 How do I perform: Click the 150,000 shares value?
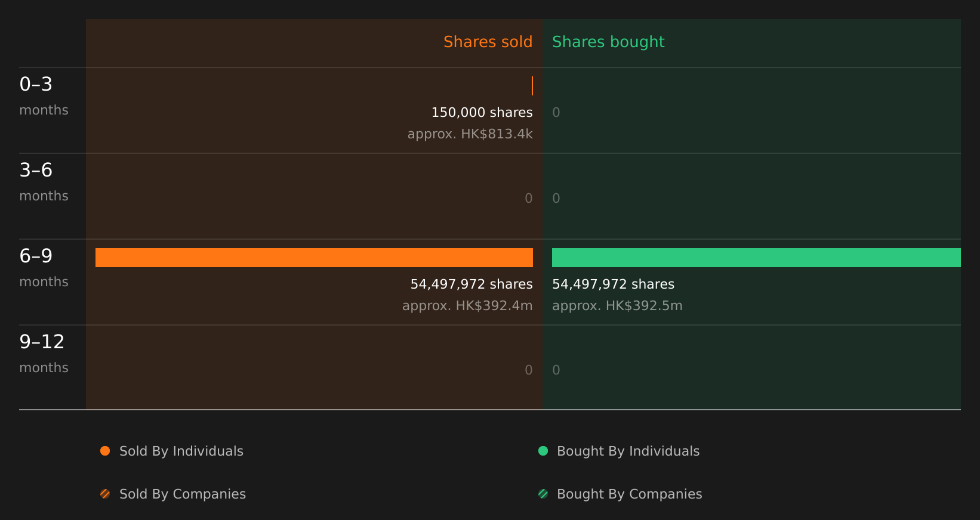click(482, 112)
